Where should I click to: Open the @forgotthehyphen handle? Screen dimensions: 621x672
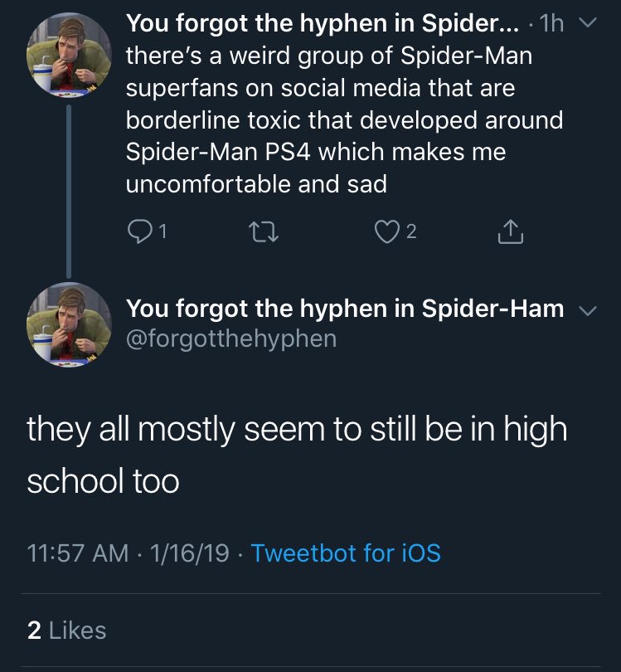coord(231,338)
